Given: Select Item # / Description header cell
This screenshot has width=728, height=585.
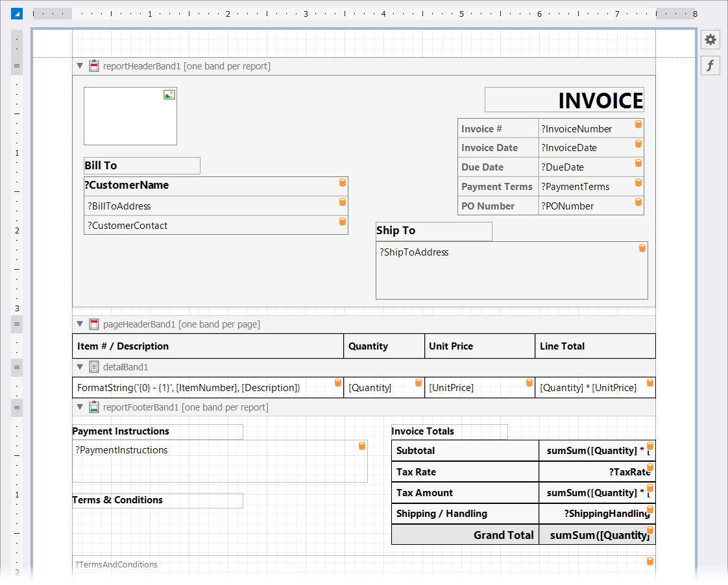Looking at the screenshot, I should (208, 346).
